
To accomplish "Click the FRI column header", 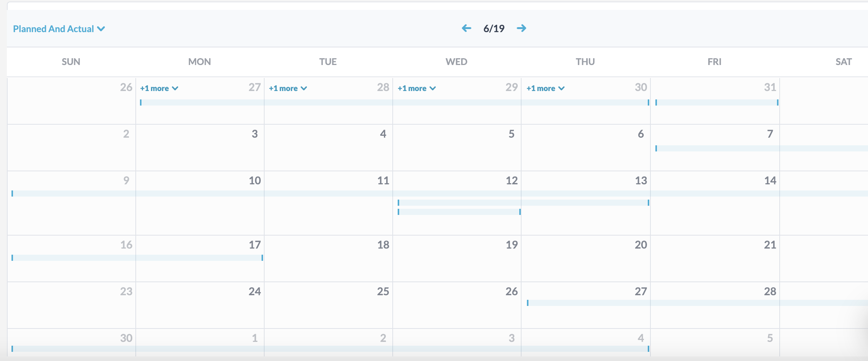I will 714,62.
